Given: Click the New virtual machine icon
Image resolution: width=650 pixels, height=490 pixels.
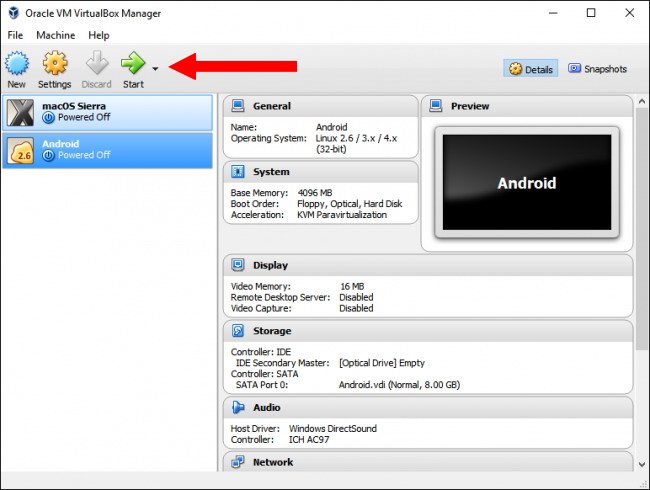Looking at the screenshot, I should tap(17, 65).
